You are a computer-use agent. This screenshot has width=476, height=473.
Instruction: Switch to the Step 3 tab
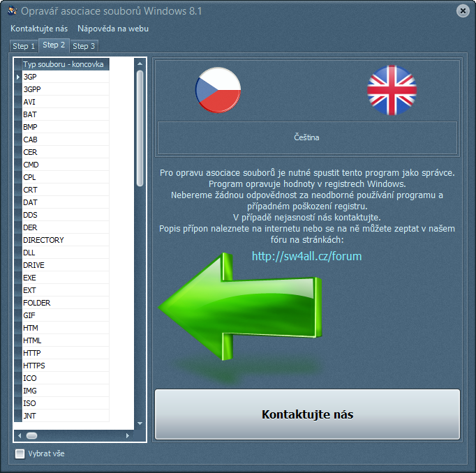coord(84,46)
